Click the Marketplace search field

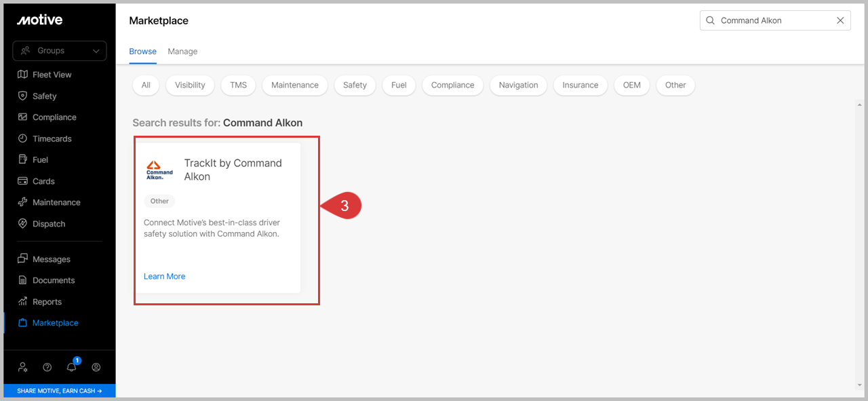[x=775, y=20]
